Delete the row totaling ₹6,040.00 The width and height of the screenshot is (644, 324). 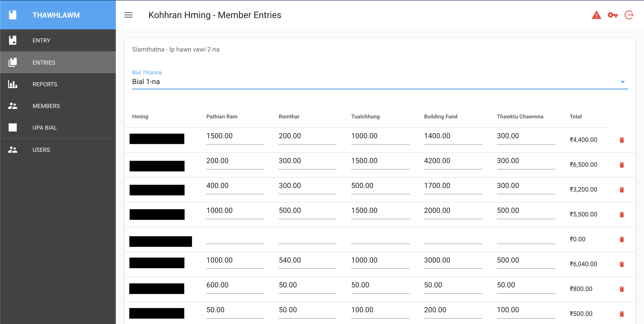[622, 264]
